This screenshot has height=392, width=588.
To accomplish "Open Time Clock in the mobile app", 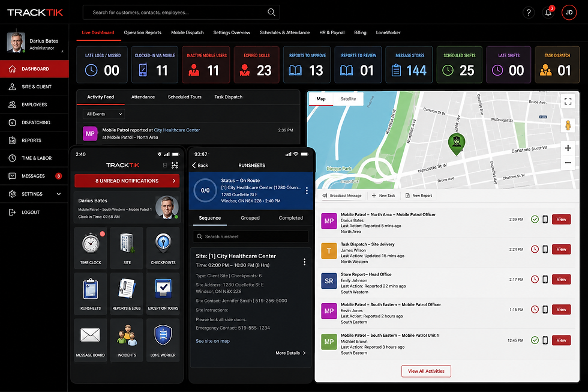I will 91,248.
